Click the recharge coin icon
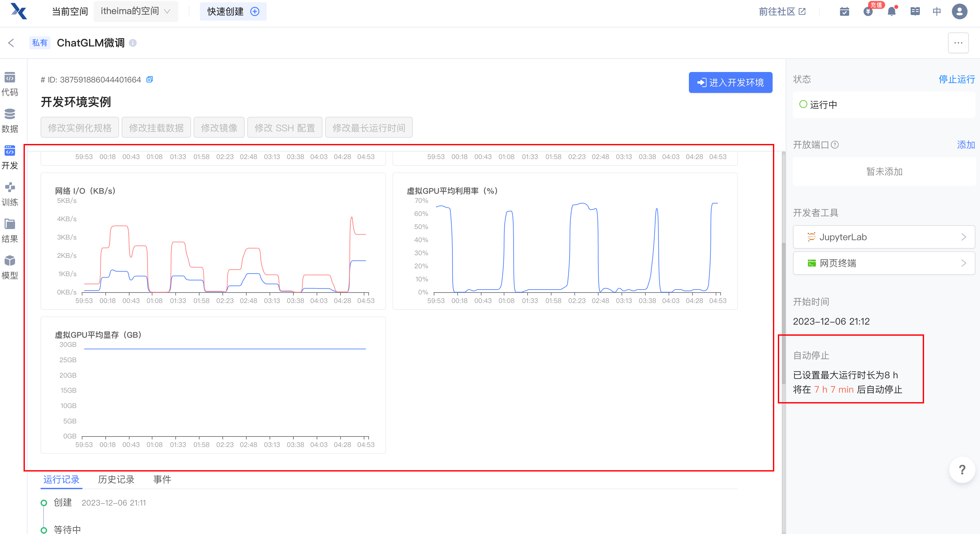980x534 pixels. click(868, 11)
